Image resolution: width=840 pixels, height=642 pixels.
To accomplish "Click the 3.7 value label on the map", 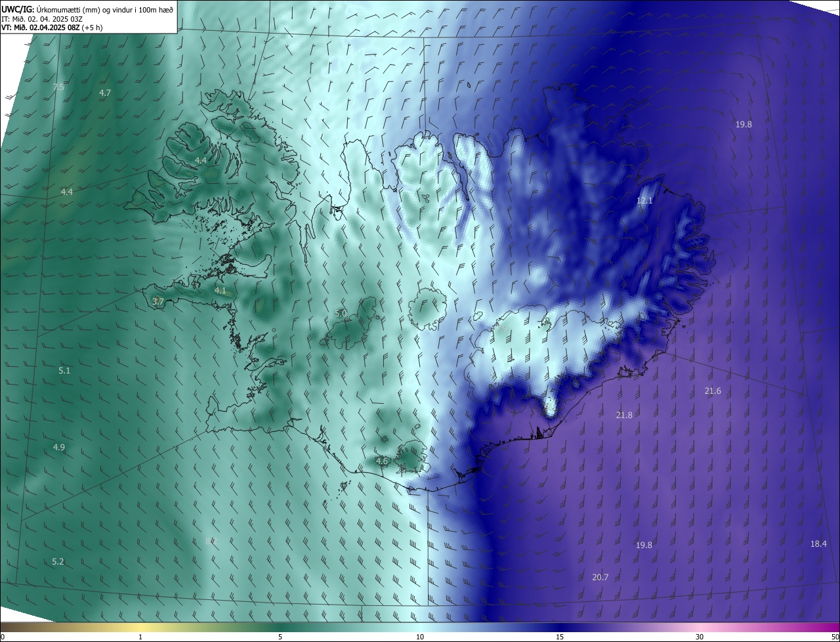I will [157, 301].
